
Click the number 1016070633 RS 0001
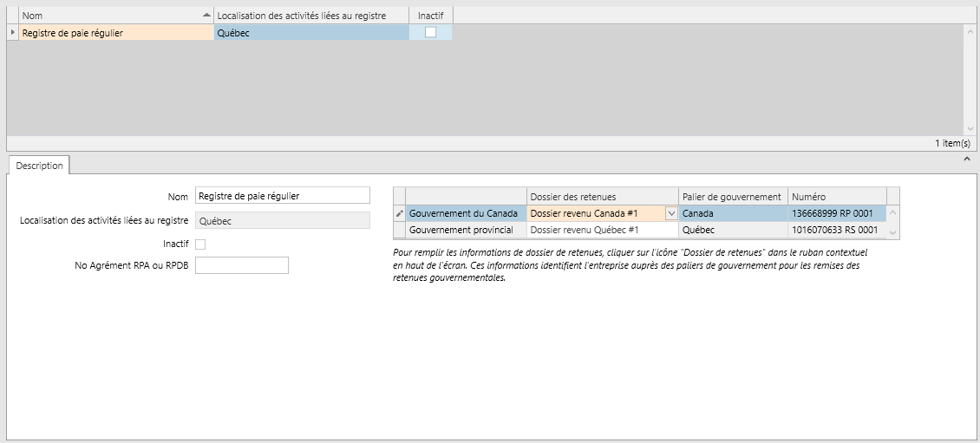(x=834, y=230)
